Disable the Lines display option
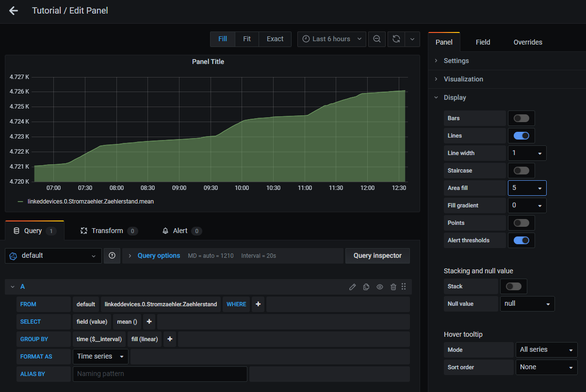586x392 pixels. [x=521, y=135]
